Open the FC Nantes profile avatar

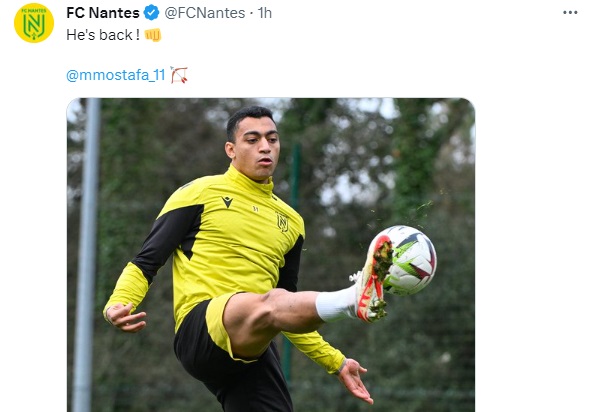coord(34,23)
